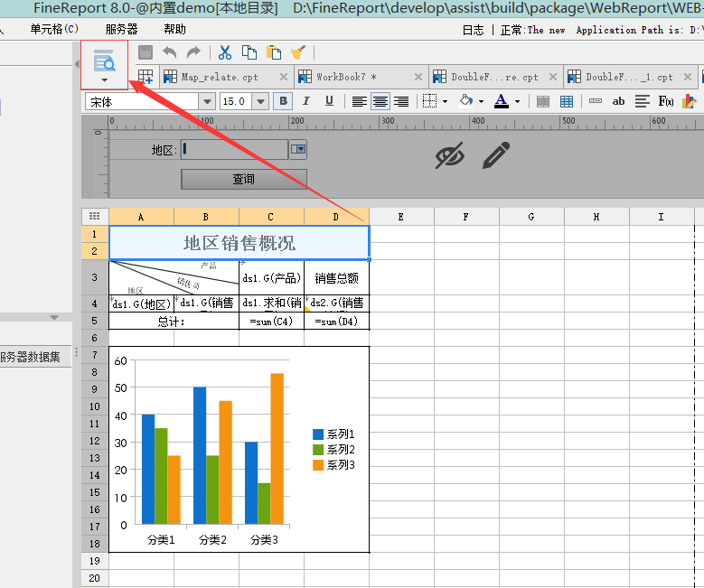This screenshot has width=704, height=588.
Task: Click the redo arrow icon
Action: tap(193, 52)
